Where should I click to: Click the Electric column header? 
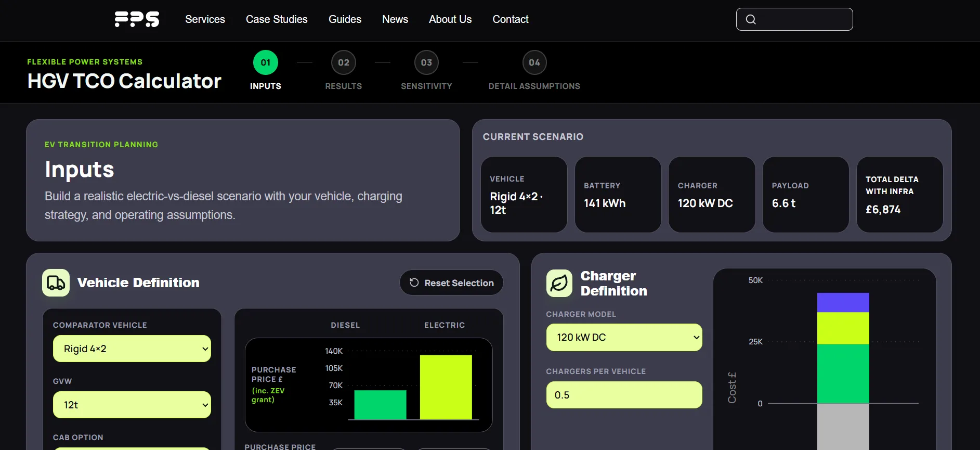(x=445, y=325)
